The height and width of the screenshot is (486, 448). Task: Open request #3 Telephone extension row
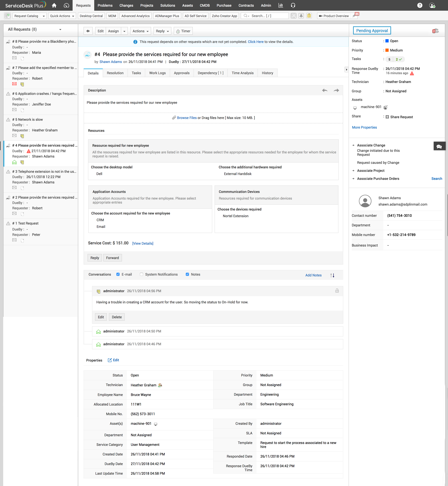click(41, 180)
